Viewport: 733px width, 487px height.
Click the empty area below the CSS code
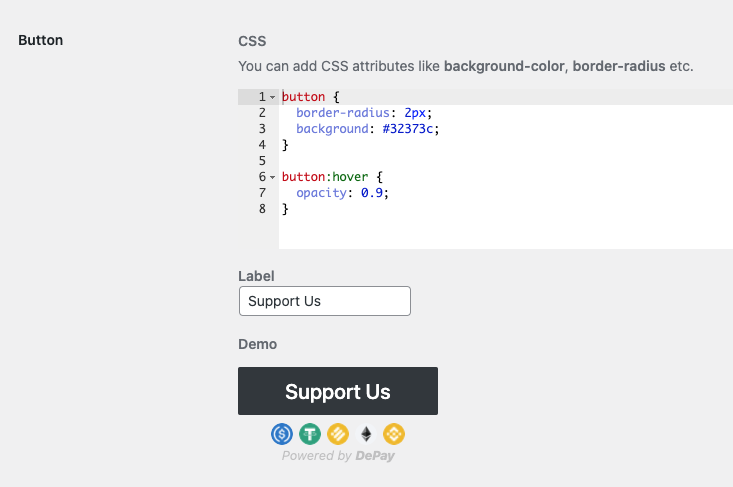tap(506, 232)
